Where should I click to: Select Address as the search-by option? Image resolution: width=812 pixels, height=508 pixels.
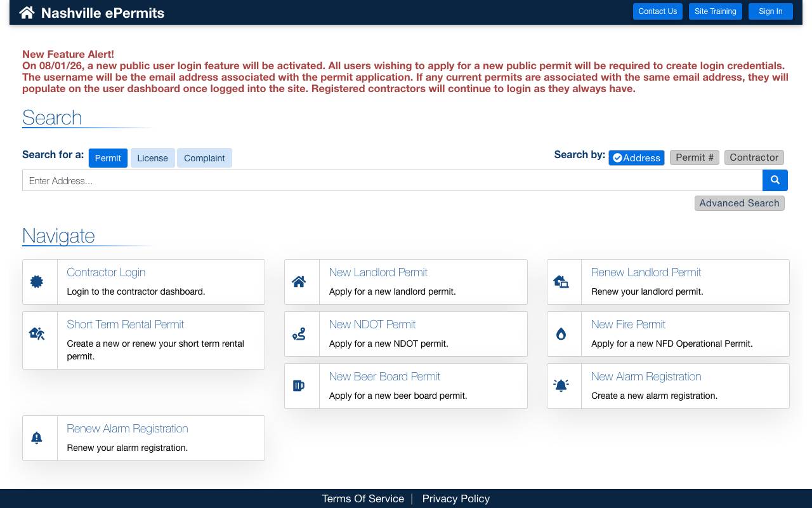(x=636, y=157)
